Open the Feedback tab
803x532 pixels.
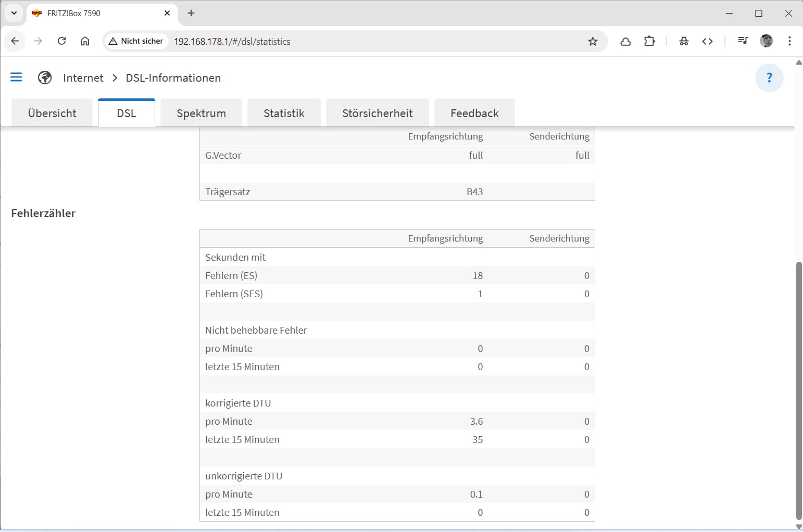pyautogui.click(x=474, y=113)
